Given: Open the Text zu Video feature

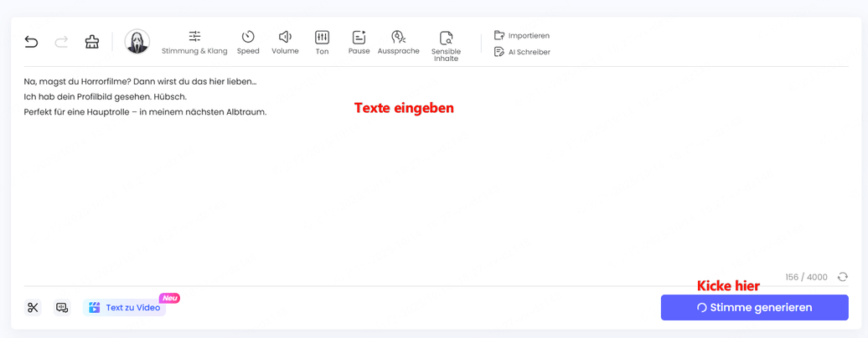Looking at the screenshot, I should [x=125, y=308].
